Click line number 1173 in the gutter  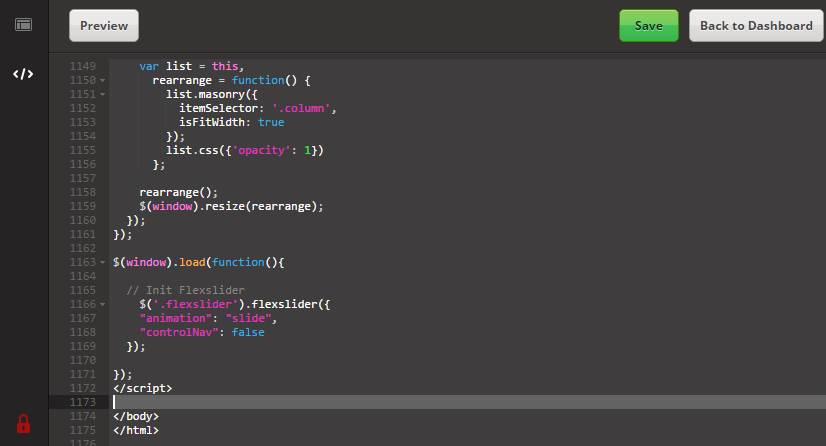pos(83,402)
